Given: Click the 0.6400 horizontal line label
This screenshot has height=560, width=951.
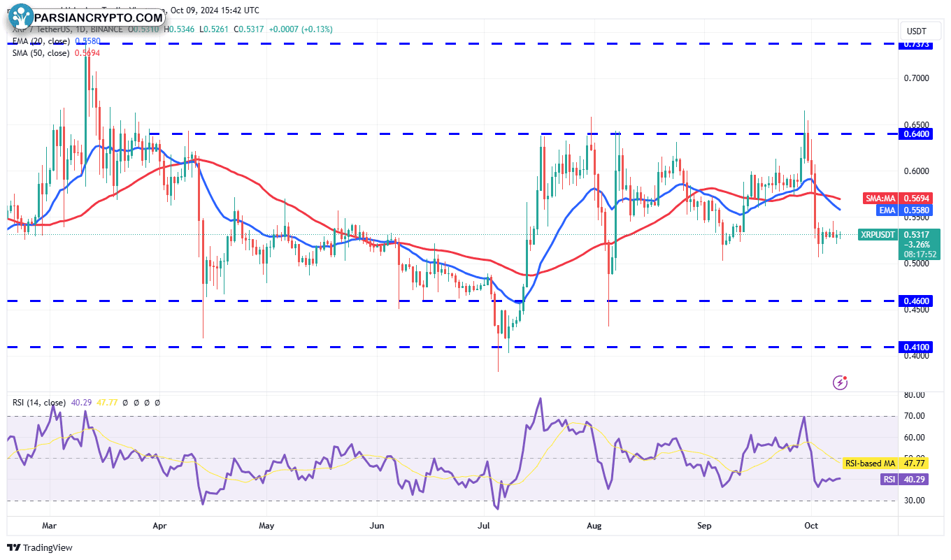Looking at the screenshot, I should click(917, 134).
